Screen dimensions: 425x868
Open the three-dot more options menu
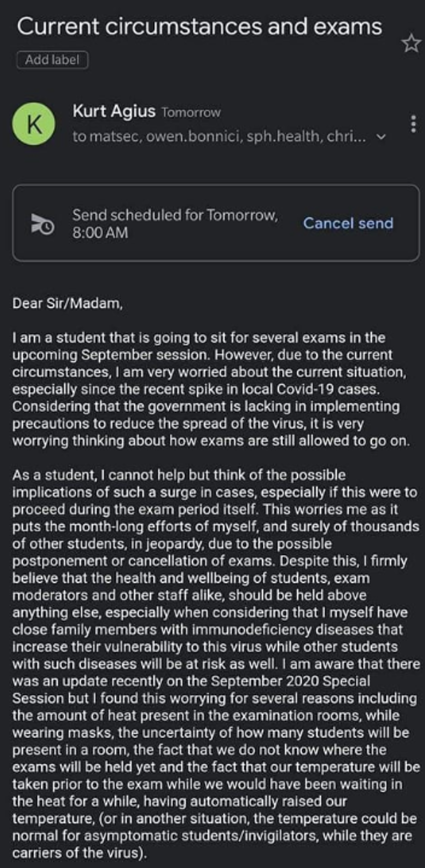coord(414,124)
